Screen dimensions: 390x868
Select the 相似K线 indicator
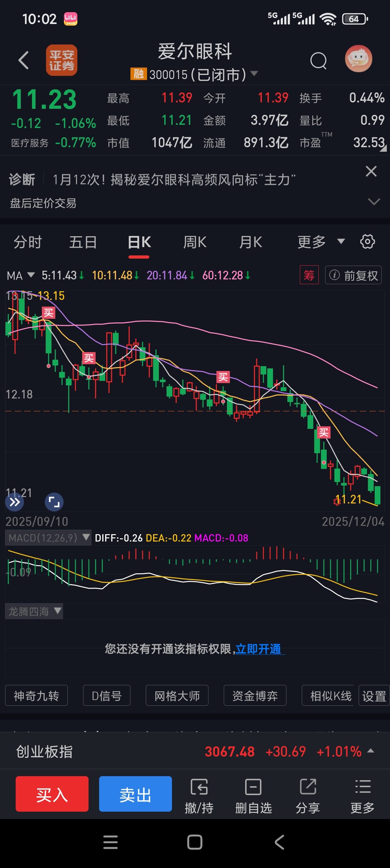click(328, 695)
